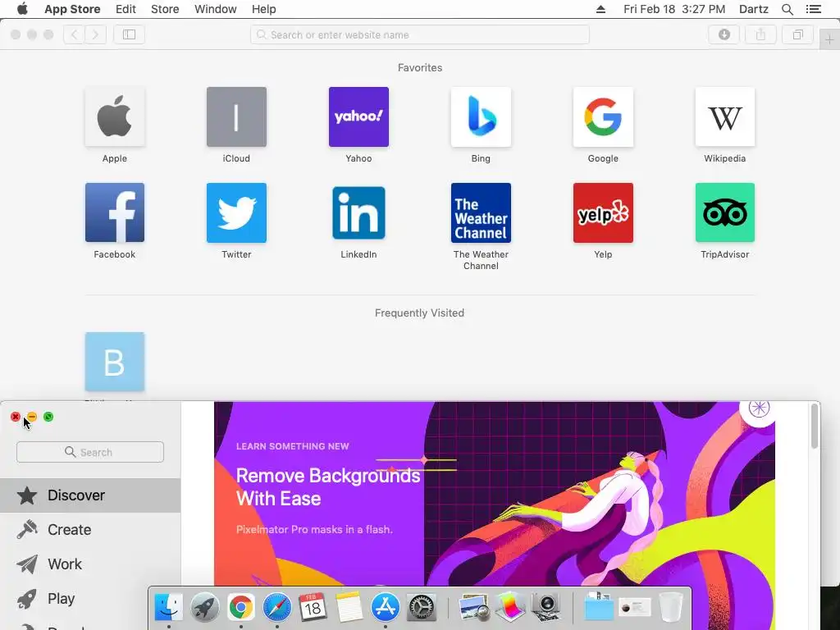Open App Store icon in the Dock

(386, 607)
